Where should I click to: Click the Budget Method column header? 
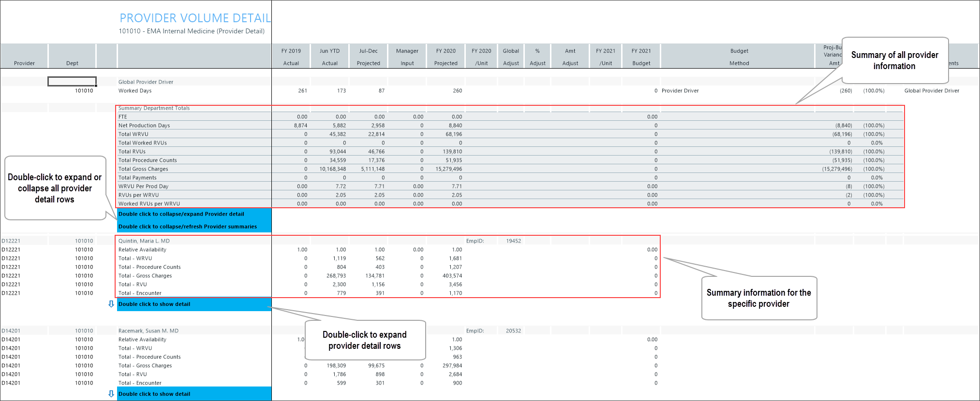[739, 57]
